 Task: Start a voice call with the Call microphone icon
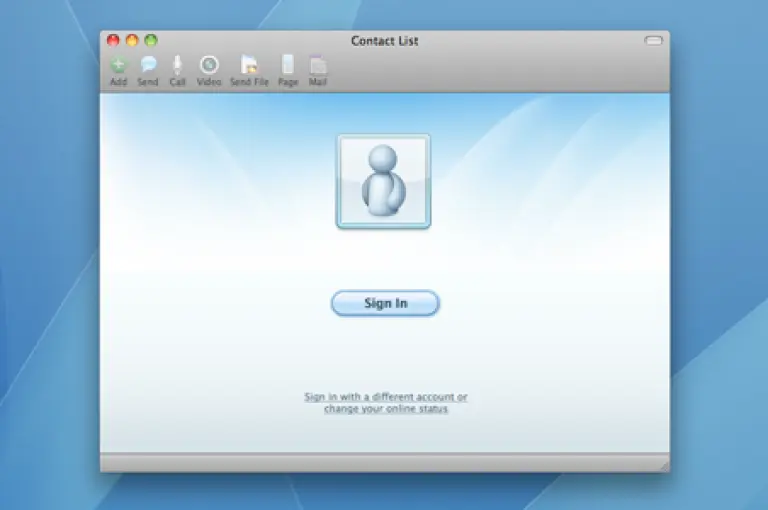pyautogui.click(x=177, y=66)
